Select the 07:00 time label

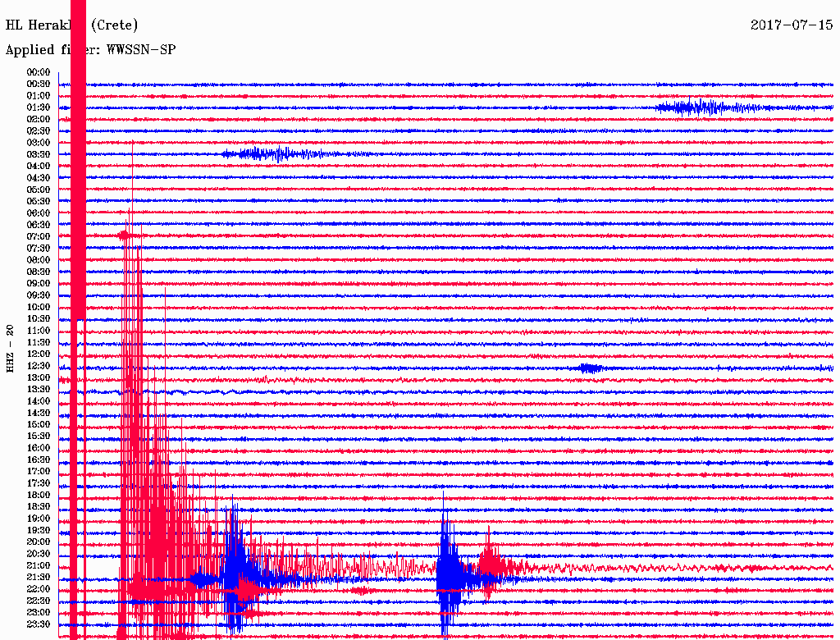[x=38, y=236]
